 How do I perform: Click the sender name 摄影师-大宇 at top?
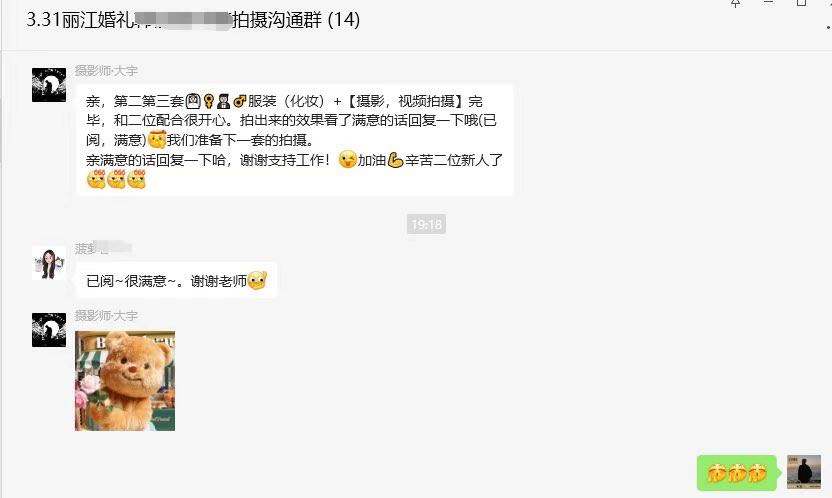106,71
